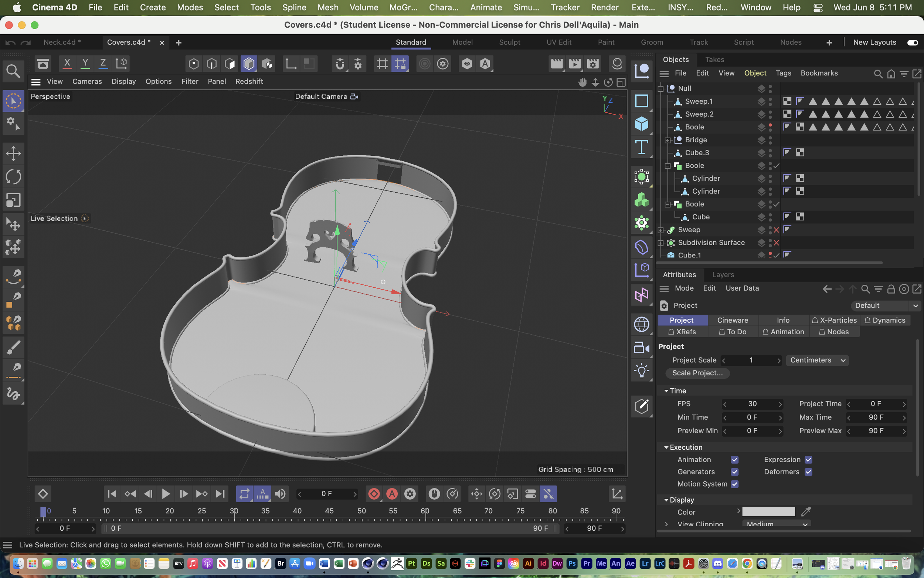Click the display Color swatch

click(x=768, y=512)
